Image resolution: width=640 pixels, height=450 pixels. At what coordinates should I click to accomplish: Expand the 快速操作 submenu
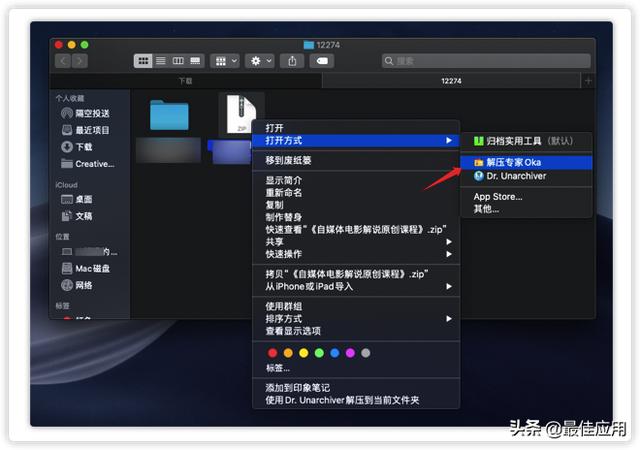[356, 254]
